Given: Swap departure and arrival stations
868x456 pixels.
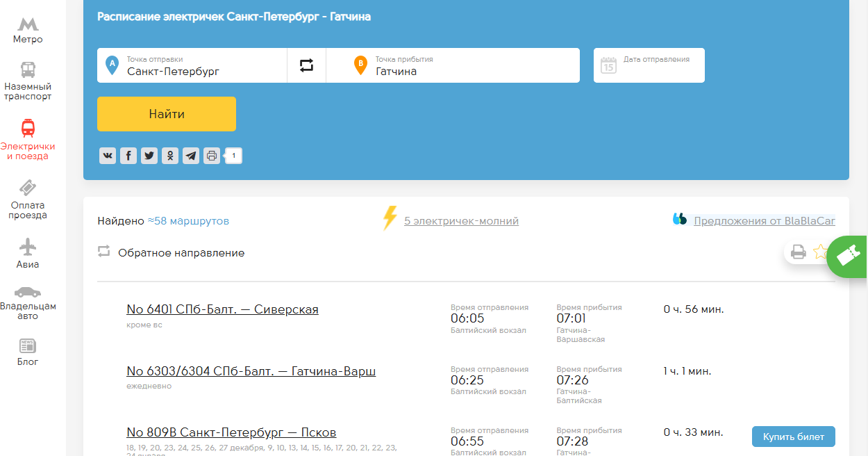Looking at the screenshot, I should coord(306,65).
